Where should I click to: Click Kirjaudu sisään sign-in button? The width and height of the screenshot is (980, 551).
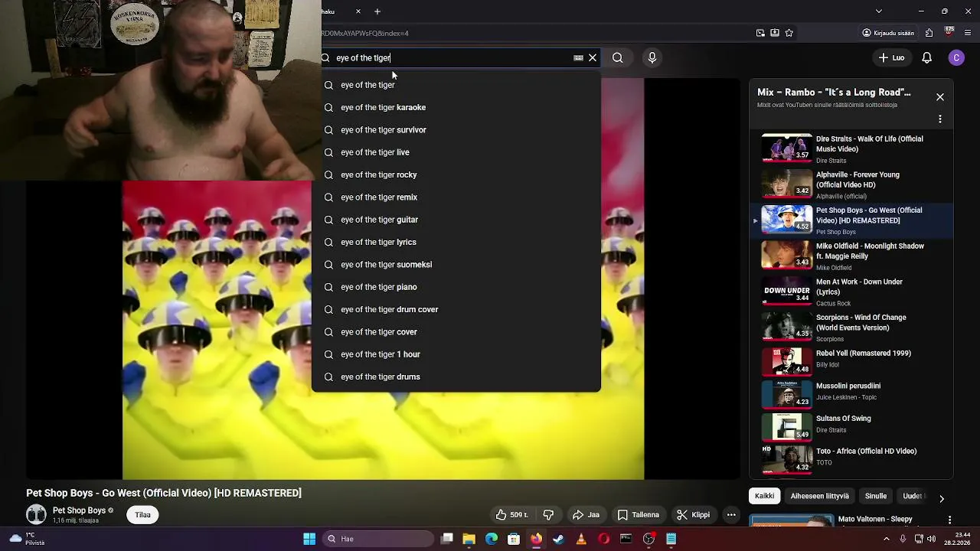pyautogui.click(x=888, y=33)
